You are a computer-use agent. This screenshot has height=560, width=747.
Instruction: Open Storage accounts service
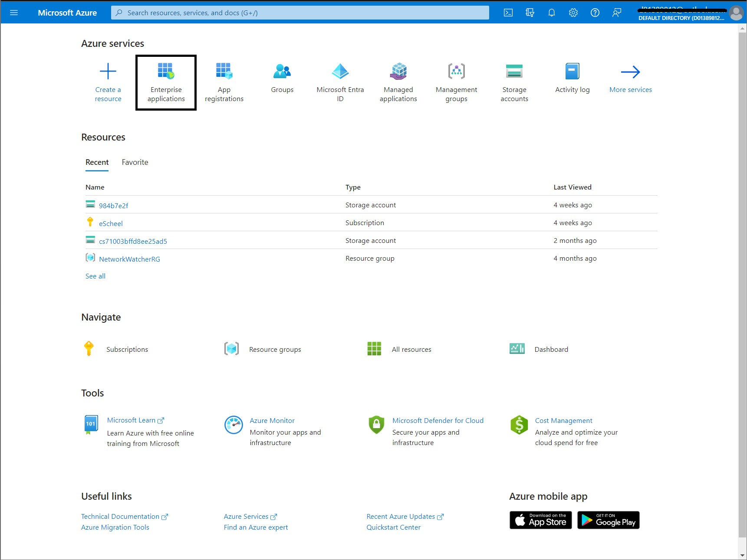[x=514, y=82]
